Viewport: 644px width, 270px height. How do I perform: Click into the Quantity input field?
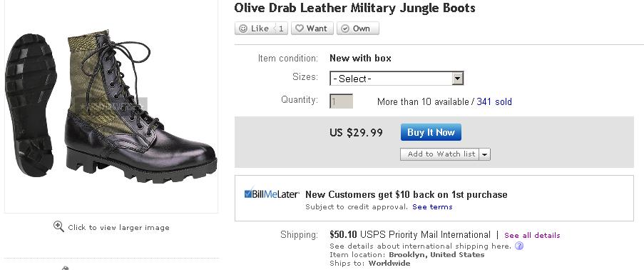coord(341,101)
